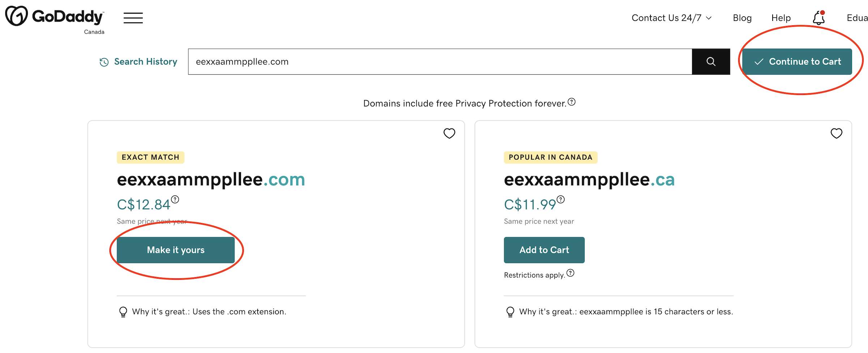Screen dimensions: 868x353
Task: Click the info icon next to C$11.99
Action: pos(560,199)
